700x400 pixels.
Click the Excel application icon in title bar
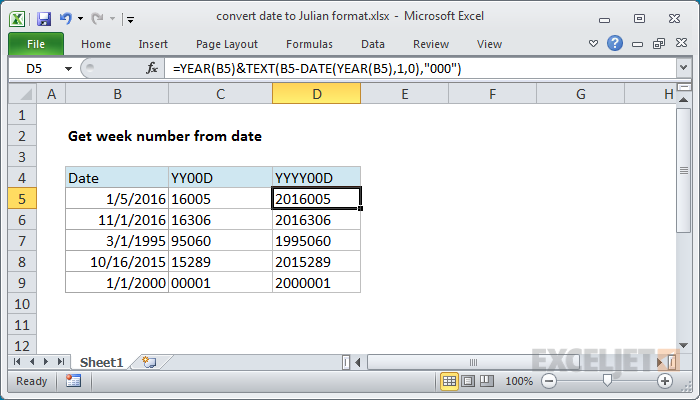click(17, 19)
